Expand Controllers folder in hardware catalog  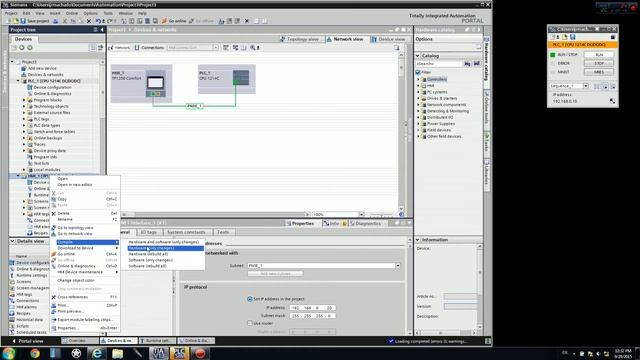pyautogui.click(x=418, y=79)
